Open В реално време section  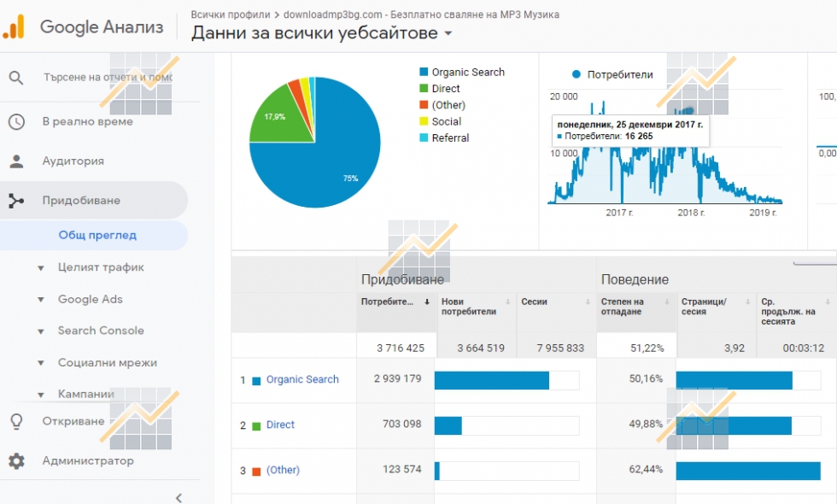pos(87,121)
